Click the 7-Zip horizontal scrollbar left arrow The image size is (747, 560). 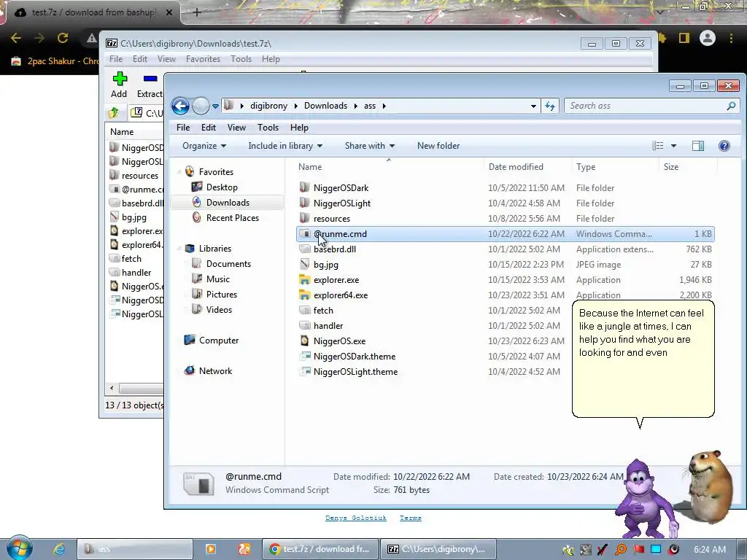click(112, 388)
